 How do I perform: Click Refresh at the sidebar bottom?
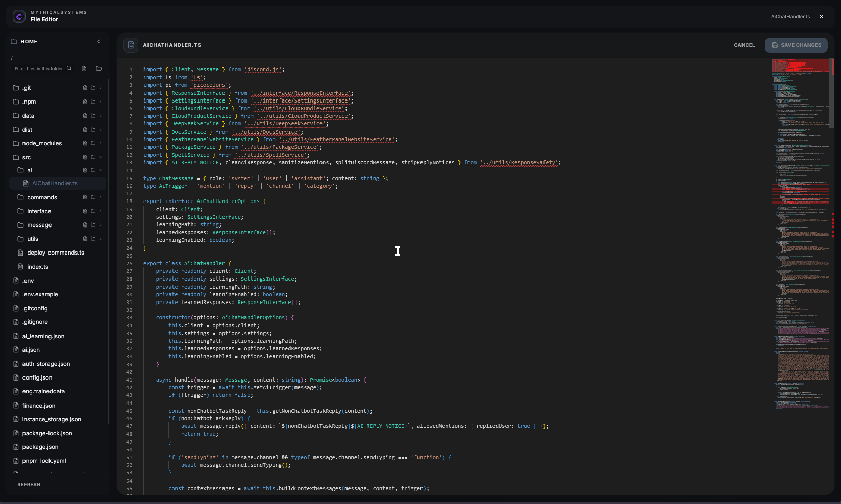click(29, 485)
